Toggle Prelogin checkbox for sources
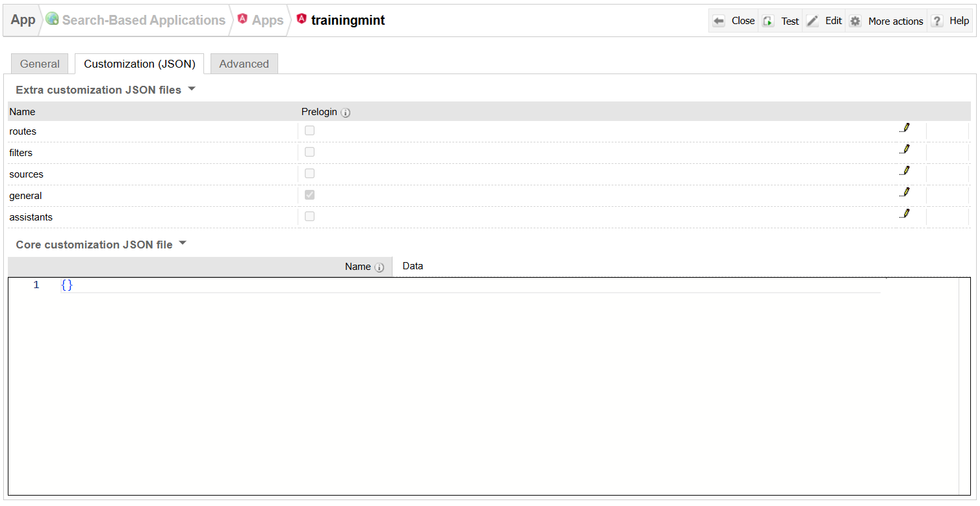Viewport: 980px width, 506px height. click(310, 173)
